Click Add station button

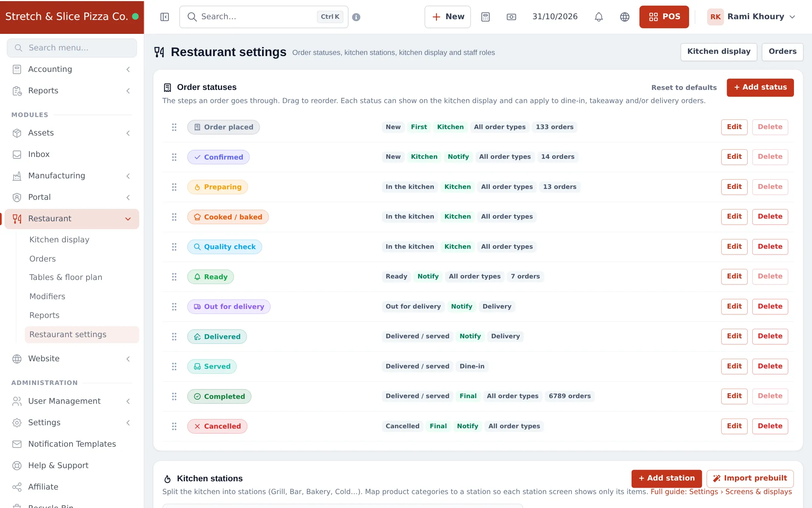667,478
